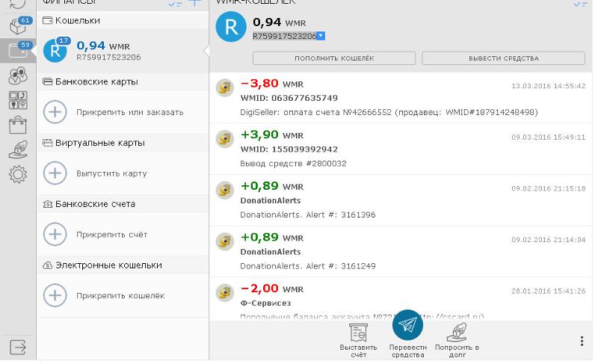Screen dimensions: 598x364
Task: Click DonationAlerts. Alert #: 3161396 text
Action: pyautogui.click(x=308, y=215)
